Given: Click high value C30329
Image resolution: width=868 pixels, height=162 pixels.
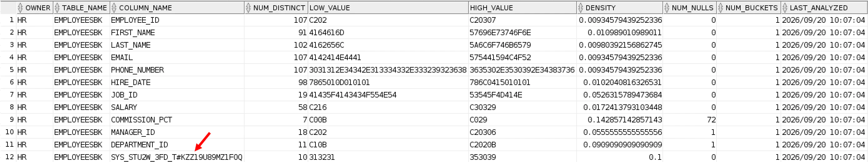Looking at the screenshot, I should (483, 107).
